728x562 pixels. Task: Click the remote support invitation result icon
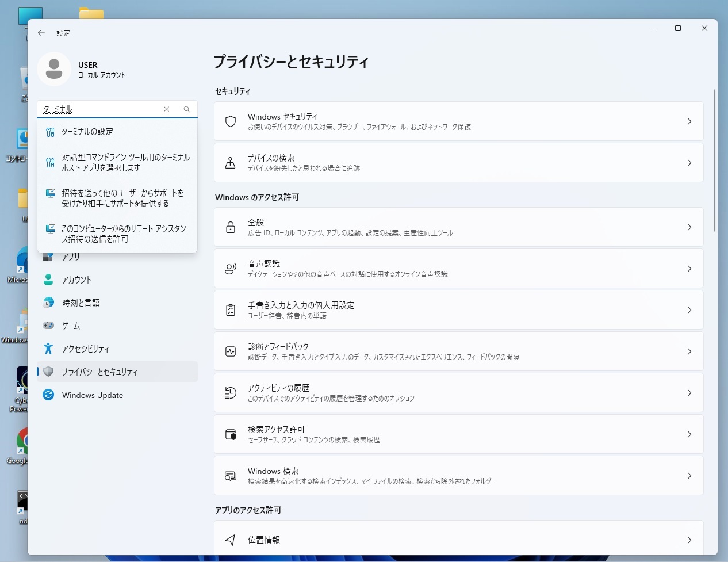(x=51, y=193)
